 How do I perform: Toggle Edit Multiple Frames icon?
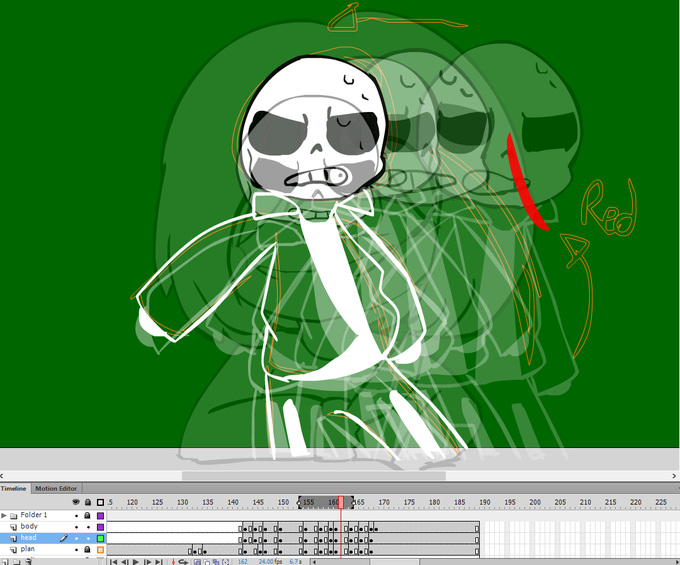(x=216, y=562)
